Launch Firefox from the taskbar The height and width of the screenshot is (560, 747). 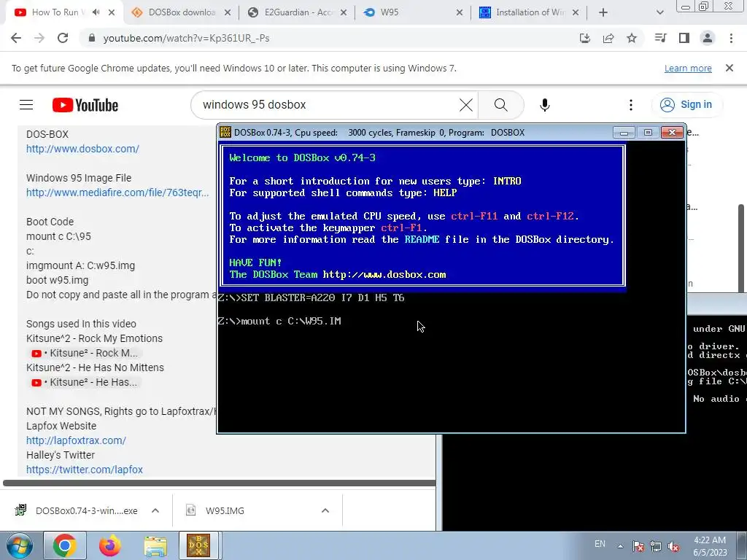tap(109, 545)
